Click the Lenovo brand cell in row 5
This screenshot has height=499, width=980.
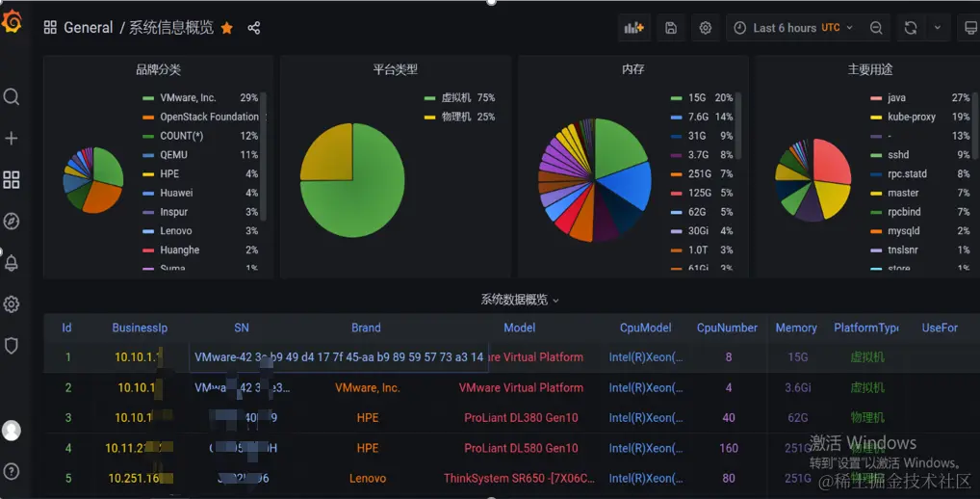point(368,479)
